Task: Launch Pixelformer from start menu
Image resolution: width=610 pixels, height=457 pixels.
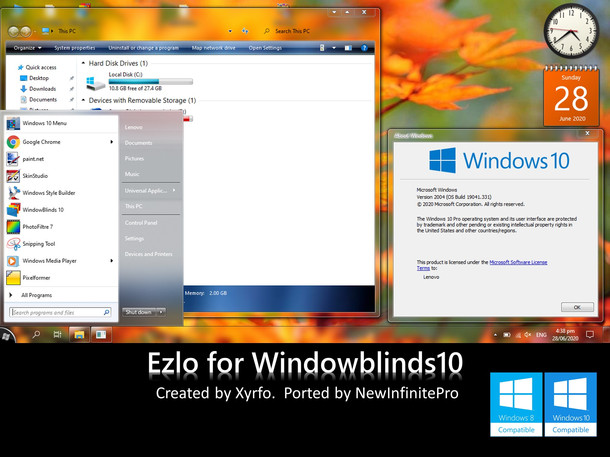Action: coord(61,278)
